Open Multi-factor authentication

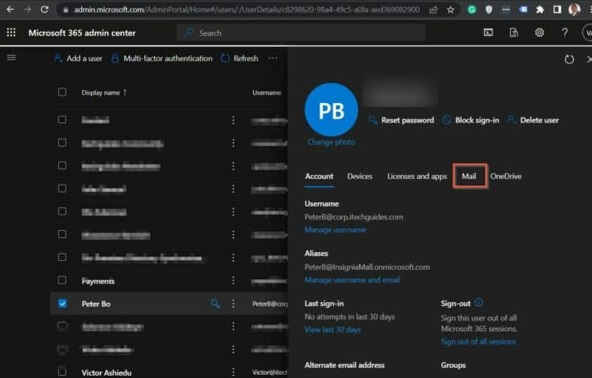pyautogui.click(x=162, y=58)
